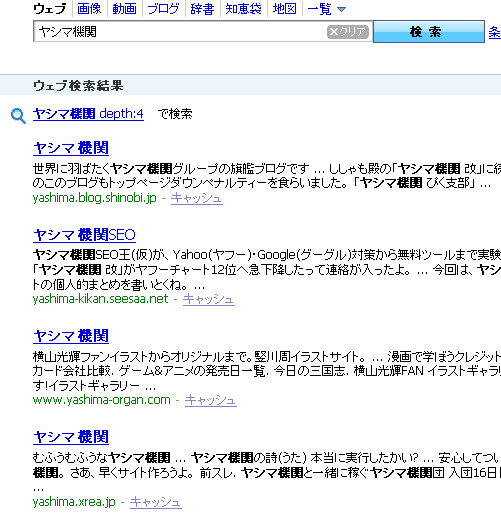Screen dimensions: 501x520
Task: Select the ウェブ tab
Action: click(x=50, y=9)
